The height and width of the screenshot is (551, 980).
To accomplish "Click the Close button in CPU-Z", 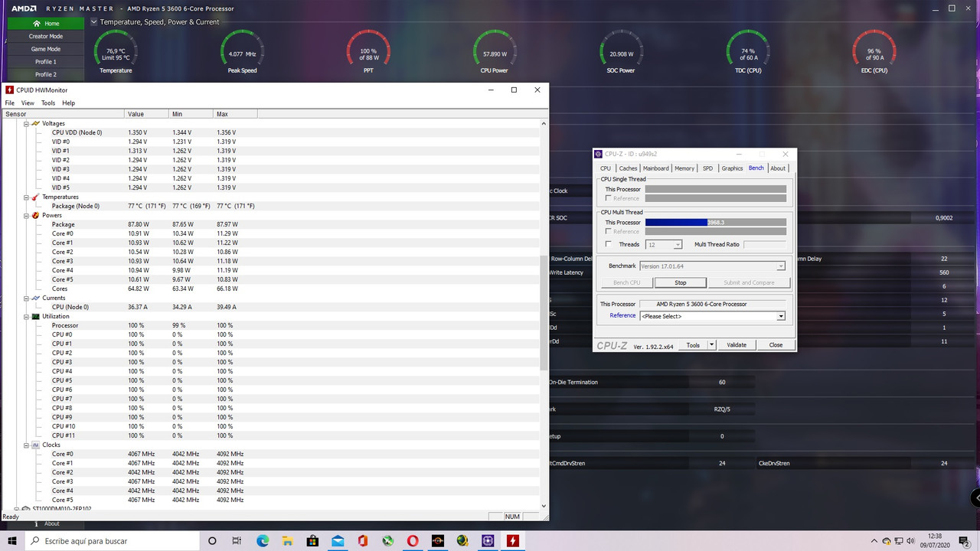I will [x=776, y=345].
